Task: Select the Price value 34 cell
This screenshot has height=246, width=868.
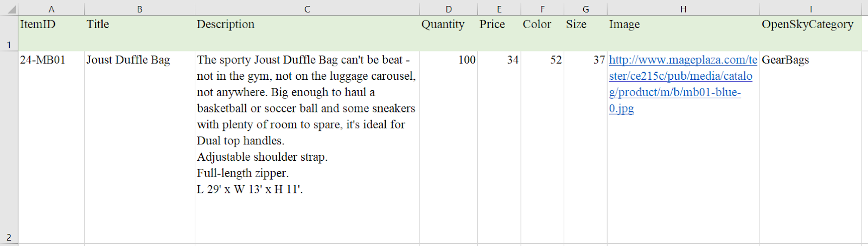Action: pos(499,148)
